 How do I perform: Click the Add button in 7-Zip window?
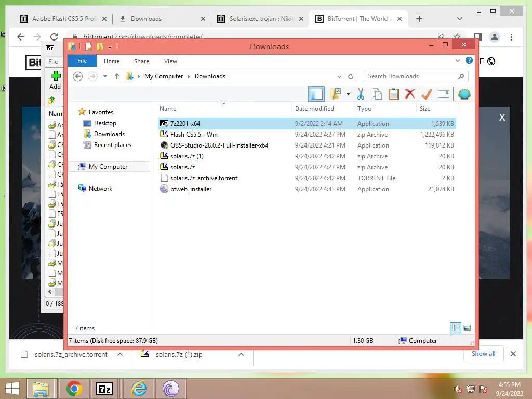click(55, 80)
